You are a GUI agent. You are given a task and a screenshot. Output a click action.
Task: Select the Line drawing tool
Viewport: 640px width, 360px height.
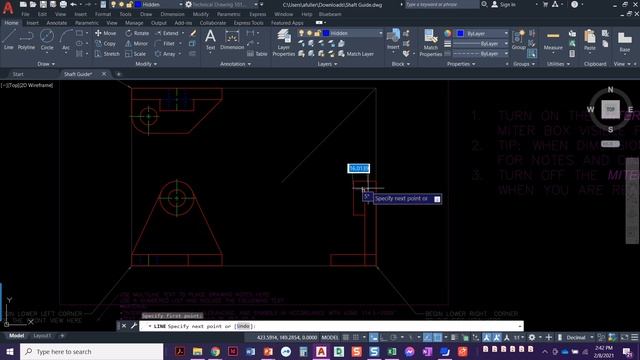tap(9, 40)
